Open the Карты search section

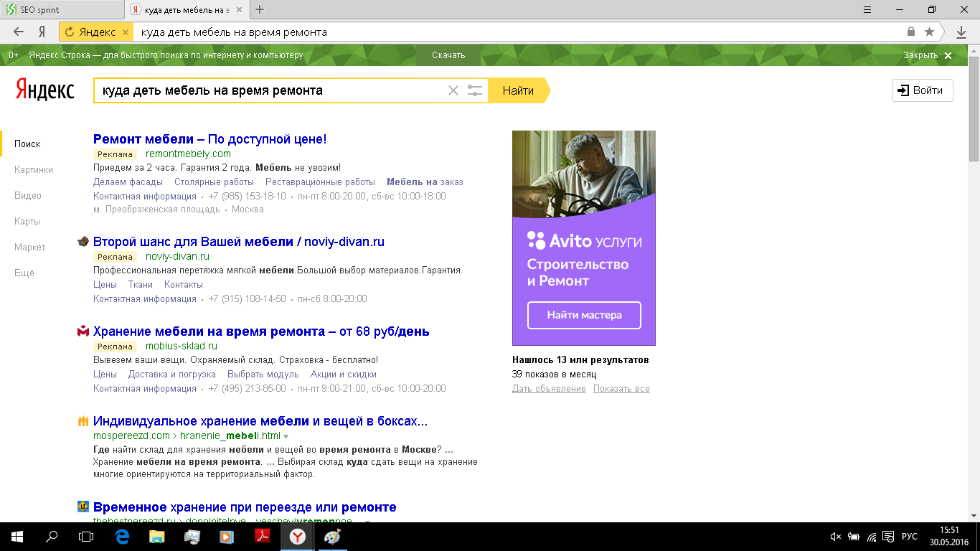[27, 221]
